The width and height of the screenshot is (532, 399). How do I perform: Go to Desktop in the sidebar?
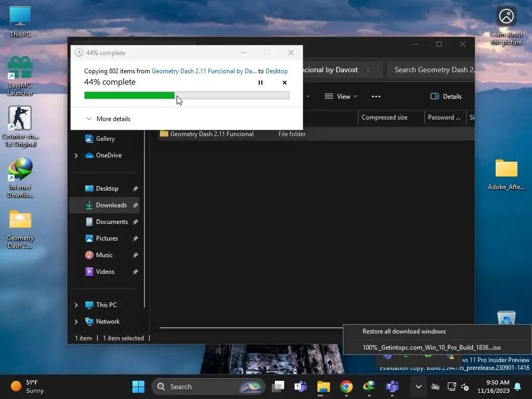(107, 188)
